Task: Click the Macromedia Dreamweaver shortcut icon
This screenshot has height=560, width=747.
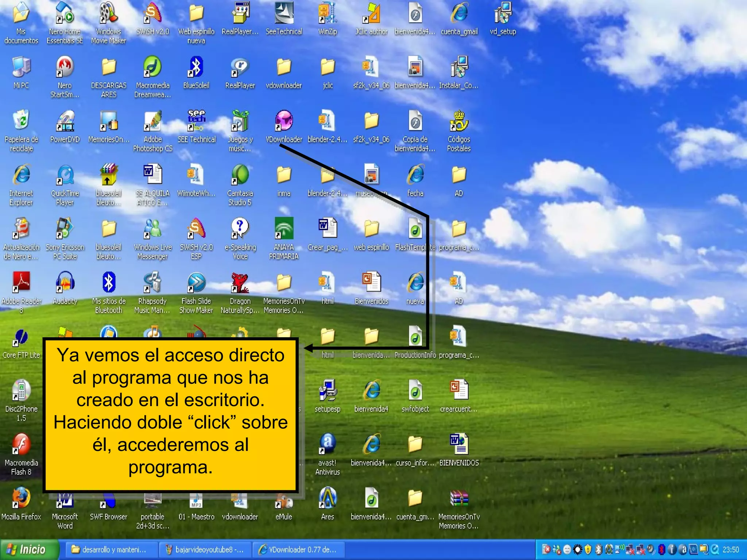Action: tap(152, 67)
